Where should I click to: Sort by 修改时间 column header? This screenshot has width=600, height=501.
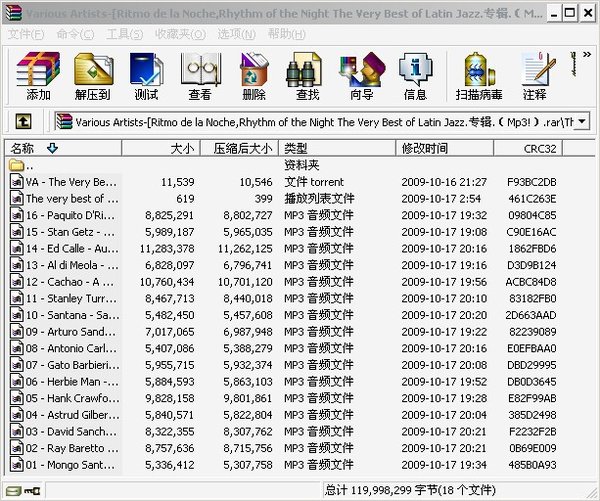[x=445, y=148]
